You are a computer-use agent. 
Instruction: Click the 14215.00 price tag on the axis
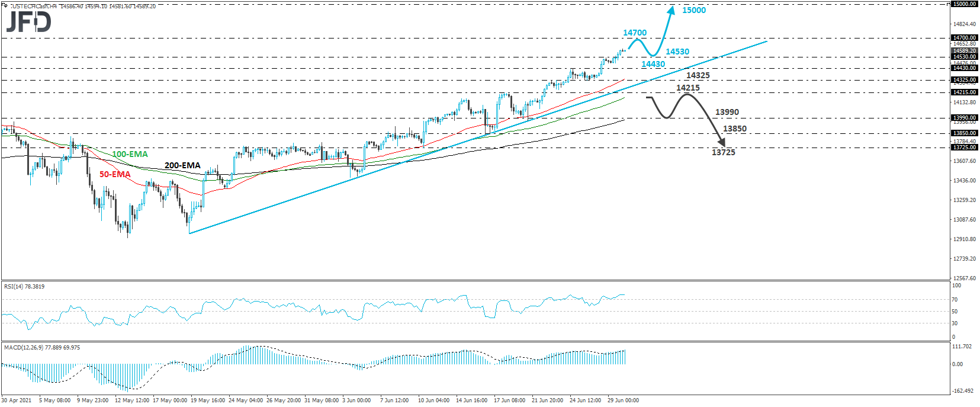coord(965,92)
